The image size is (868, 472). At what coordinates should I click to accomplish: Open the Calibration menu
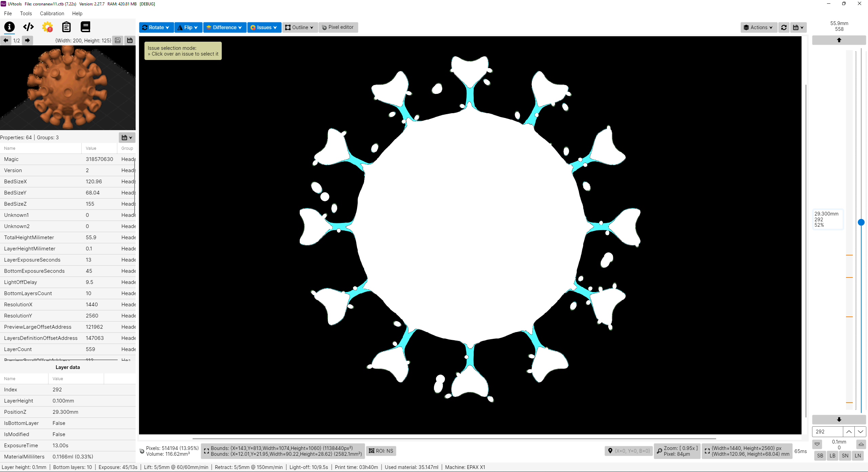[x=52, y=14]
